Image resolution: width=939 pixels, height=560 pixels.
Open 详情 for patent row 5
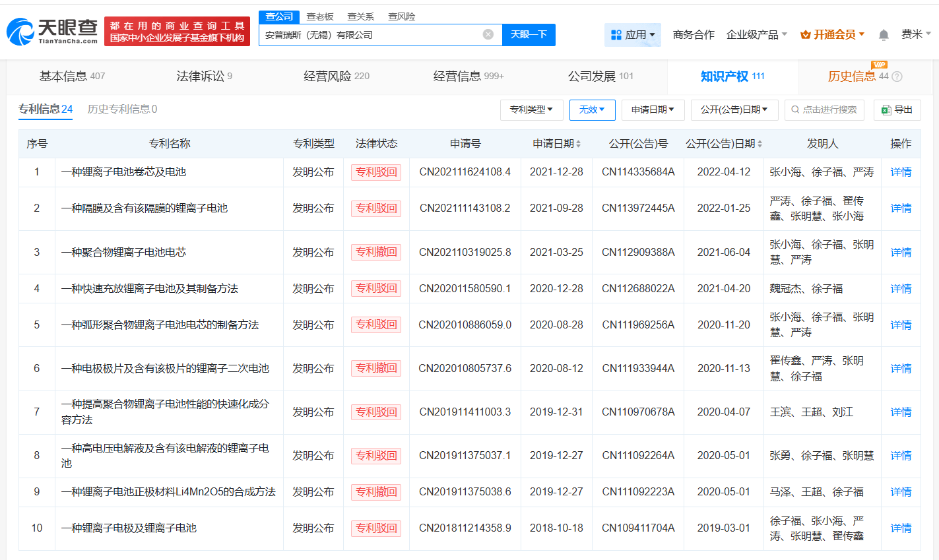[901, 325]
